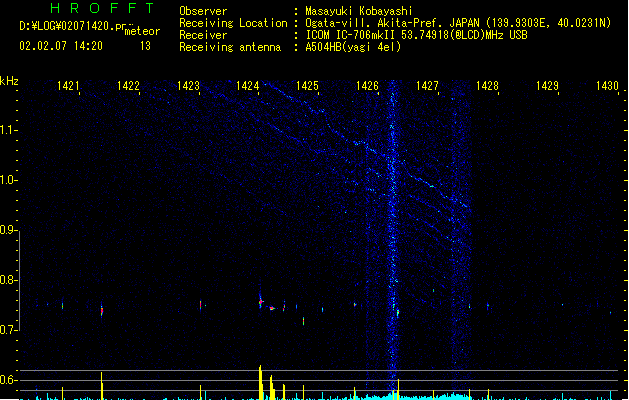Screen dimensions: 629x400
Task: Click the 0.6 kHz frequency axis label
Action: click(7, 380)
